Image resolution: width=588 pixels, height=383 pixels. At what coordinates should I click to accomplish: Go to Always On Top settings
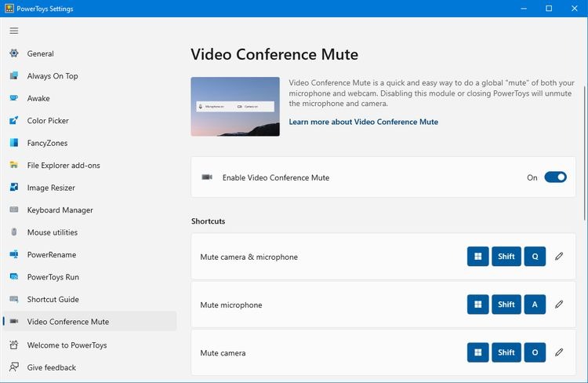(x=90, y=76)
